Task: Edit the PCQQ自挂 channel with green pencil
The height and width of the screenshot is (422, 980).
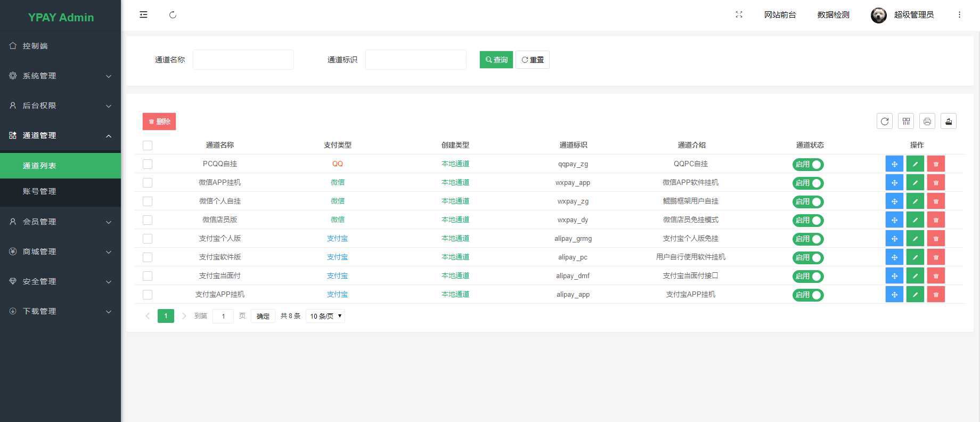Action: tap(915, 164)
